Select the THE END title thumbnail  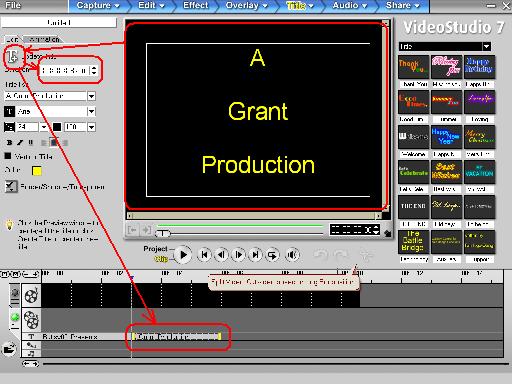[x=413, y=207]
